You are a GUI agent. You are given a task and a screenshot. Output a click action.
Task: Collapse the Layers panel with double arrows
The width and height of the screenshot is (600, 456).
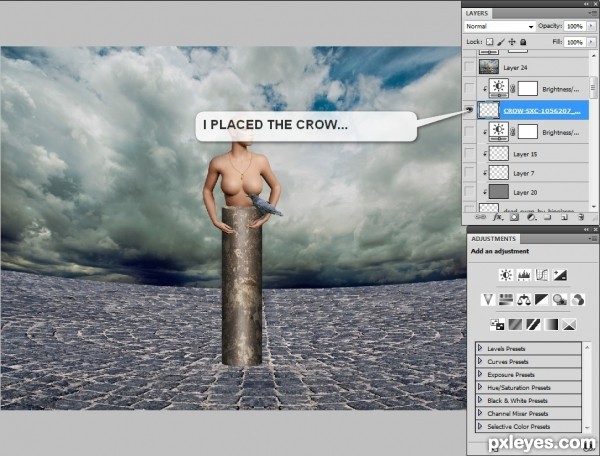(587, 3)
